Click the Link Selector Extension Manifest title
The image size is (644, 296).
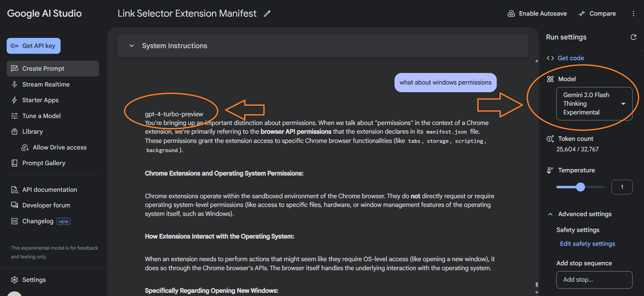coord(187,13)
